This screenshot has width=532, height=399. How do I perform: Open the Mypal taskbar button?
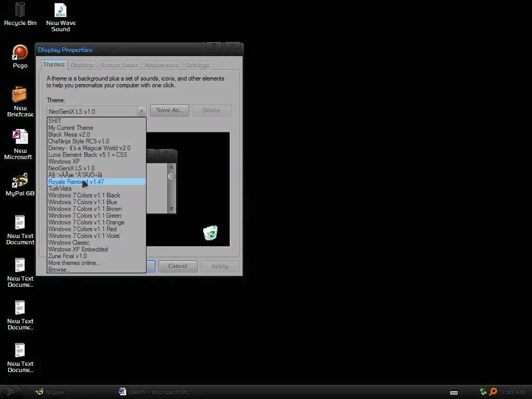coord(50,392)
